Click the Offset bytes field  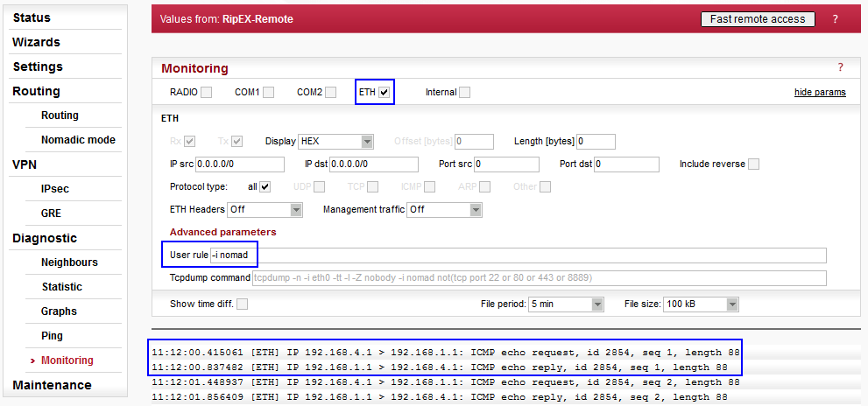[474, 142]
